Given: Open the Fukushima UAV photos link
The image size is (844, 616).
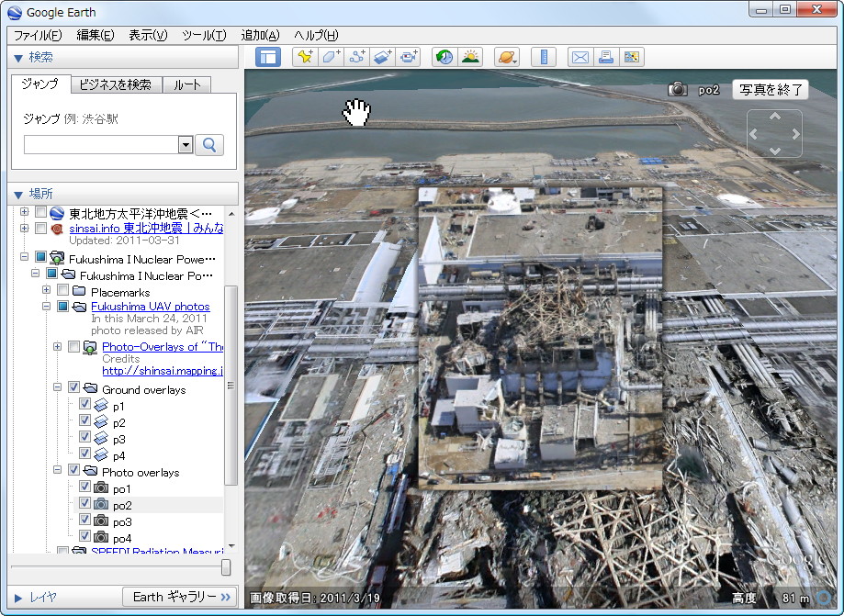Looking at the screenshot, I should point(150,307).
